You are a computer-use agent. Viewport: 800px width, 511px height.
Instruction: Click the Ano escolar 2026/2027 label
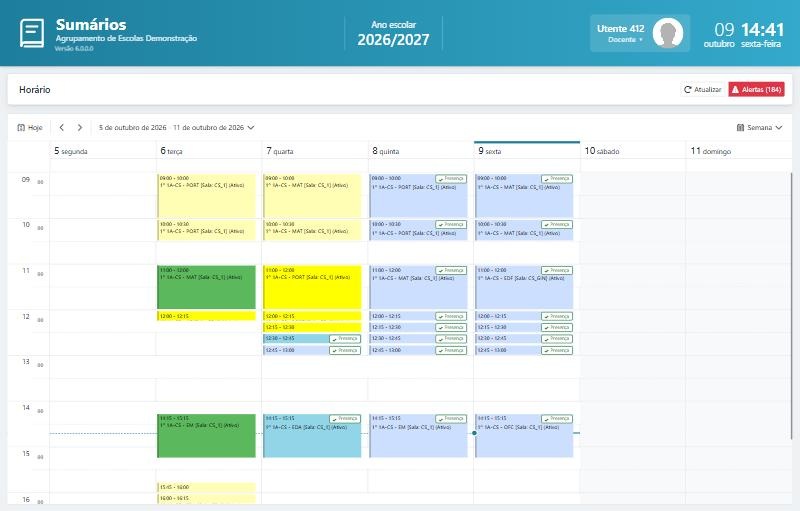tap(393, 33)
